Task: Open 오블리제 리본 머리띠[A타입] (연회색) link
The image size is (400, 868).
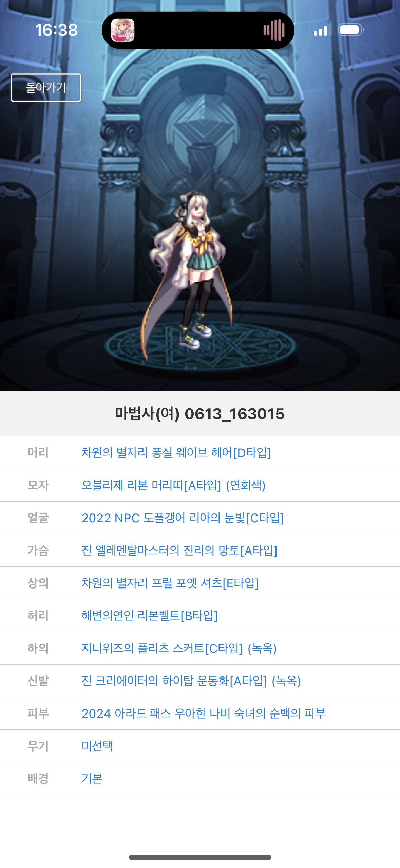Action: coord(173,485)
